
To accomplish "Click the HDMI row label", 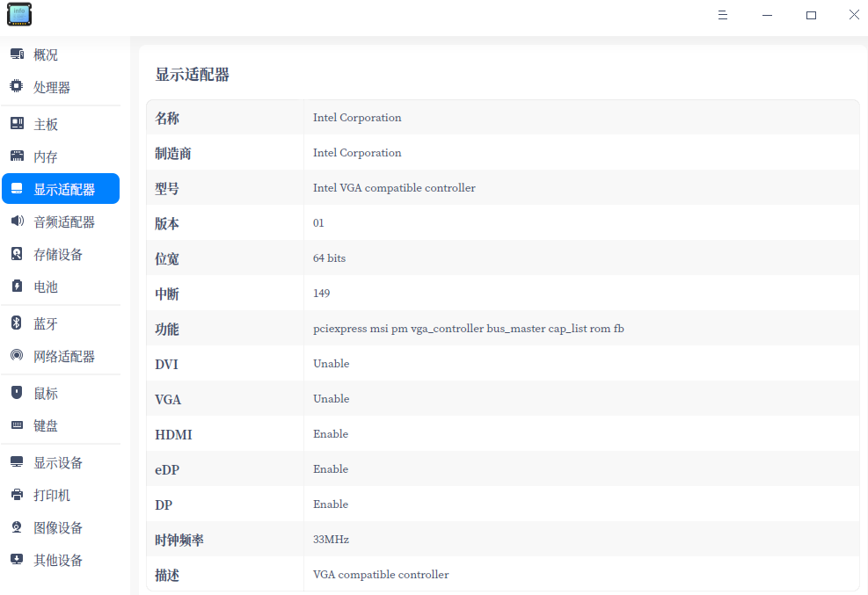I will 173,435.
